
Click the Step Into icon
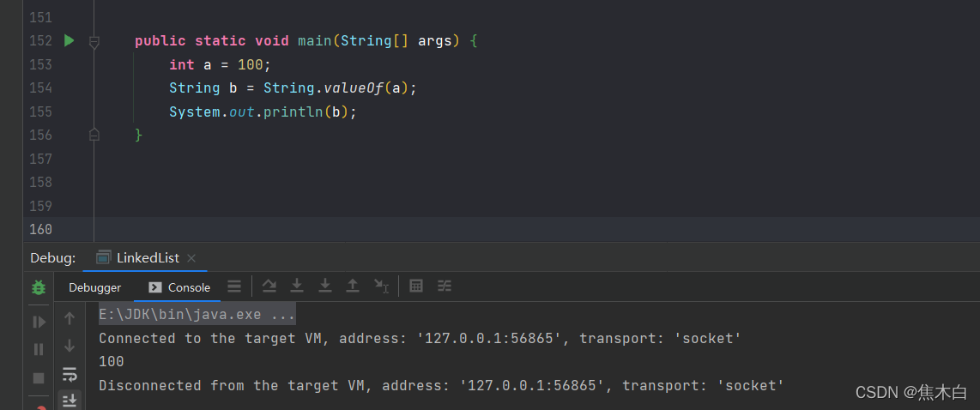[x=297, y=286]
